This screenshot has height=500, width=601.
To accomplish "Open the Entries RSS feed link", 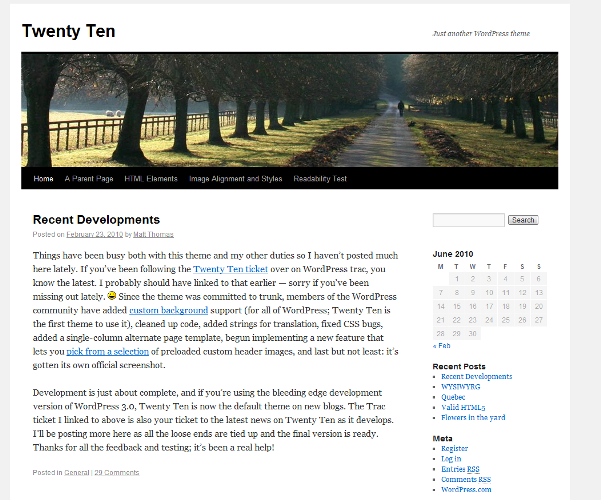I will (x=460, y=469).
